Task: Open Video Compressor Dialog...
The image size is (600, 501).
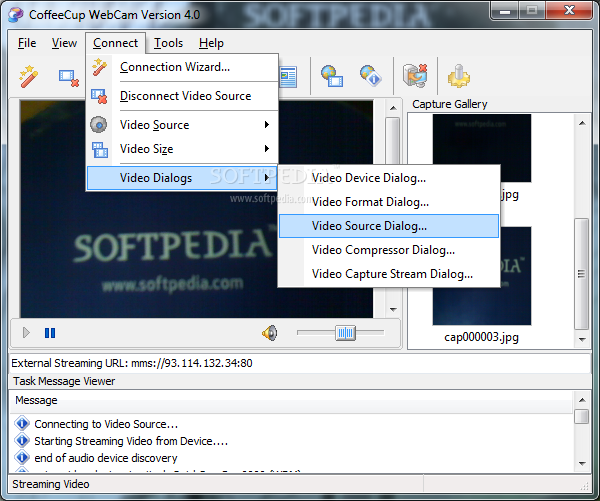Action: pyautogui.click(x=389, y=250)
